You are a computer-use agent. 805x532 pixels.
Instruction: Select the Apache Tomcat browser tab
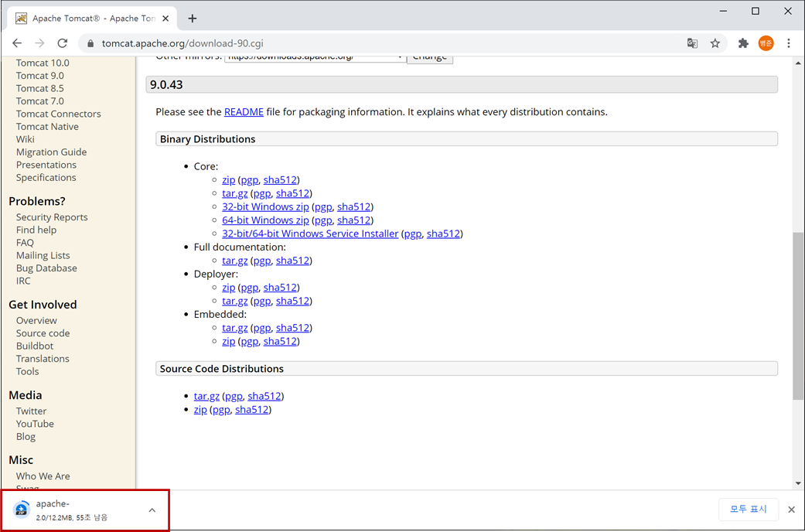pyautogui.click(x=90, y=19)
